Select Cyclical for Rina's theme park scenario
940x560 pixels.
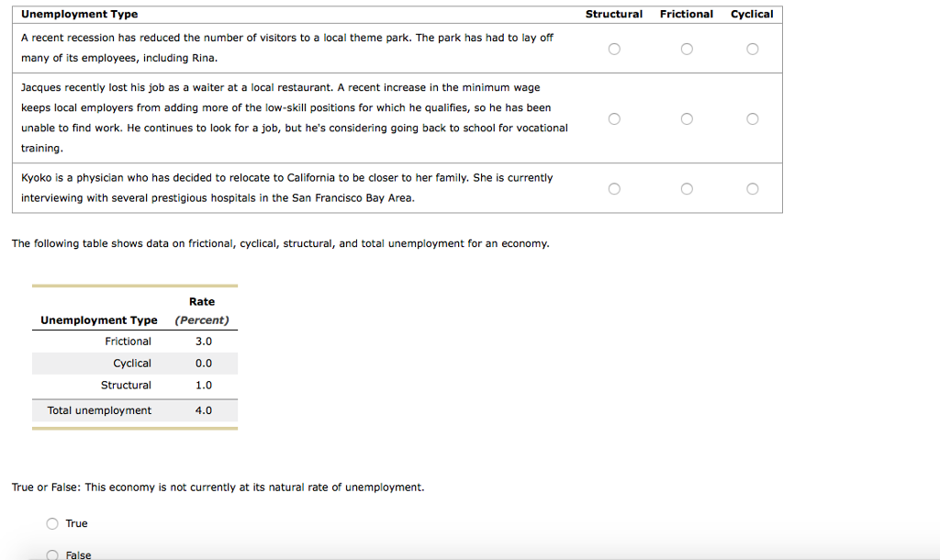752,48
